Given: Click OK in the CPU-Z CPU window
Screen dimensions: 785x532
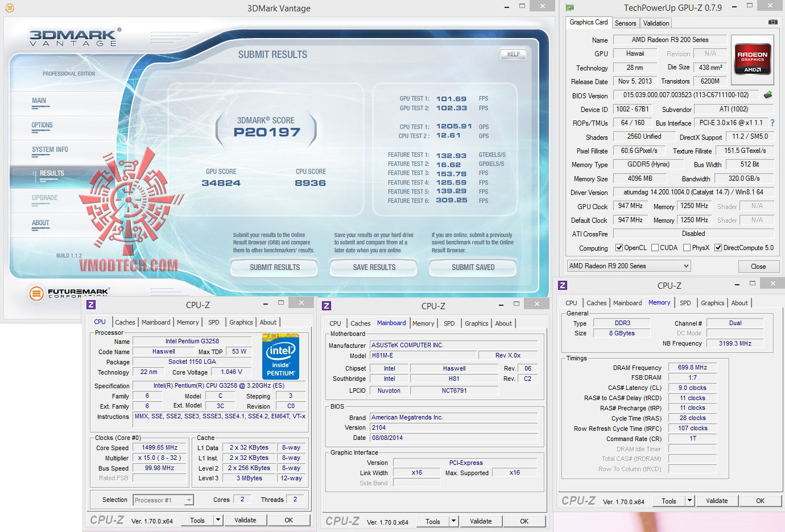Looking at the screenshot, I should click(288, 520).
